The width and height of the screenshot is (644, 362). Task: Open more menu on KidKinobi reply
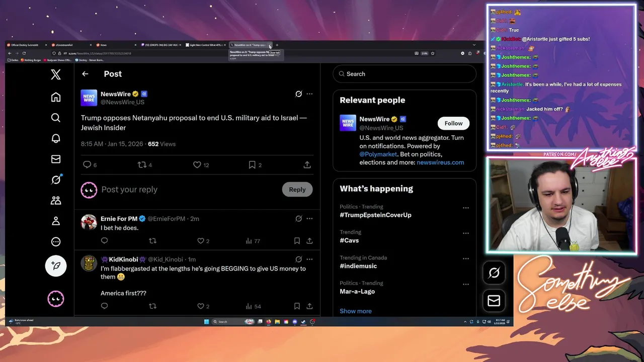(x=309, y=259)
